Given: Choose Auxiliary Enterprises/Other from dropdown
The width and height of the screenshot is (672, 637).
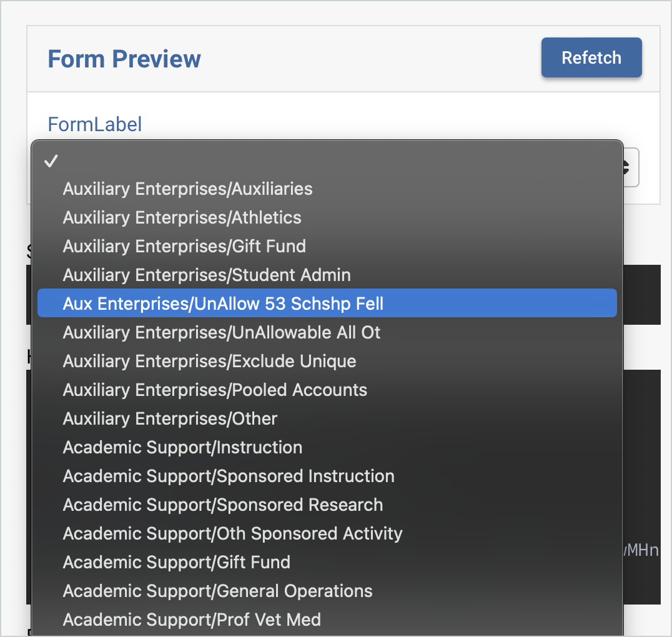Looking at the screenshot, I should pyautogui.click(x=170, y=418).
